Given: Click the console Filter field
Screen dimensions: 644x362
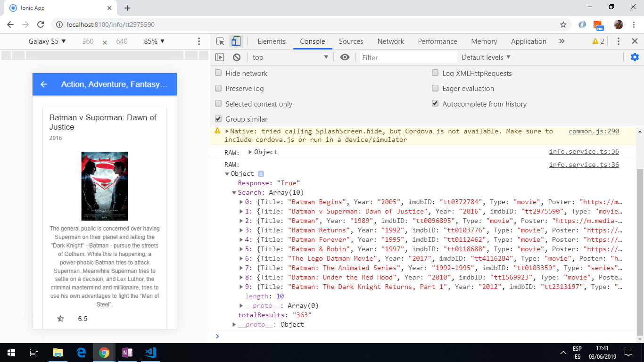Looking at the screenshot, I should click(408, 58).
